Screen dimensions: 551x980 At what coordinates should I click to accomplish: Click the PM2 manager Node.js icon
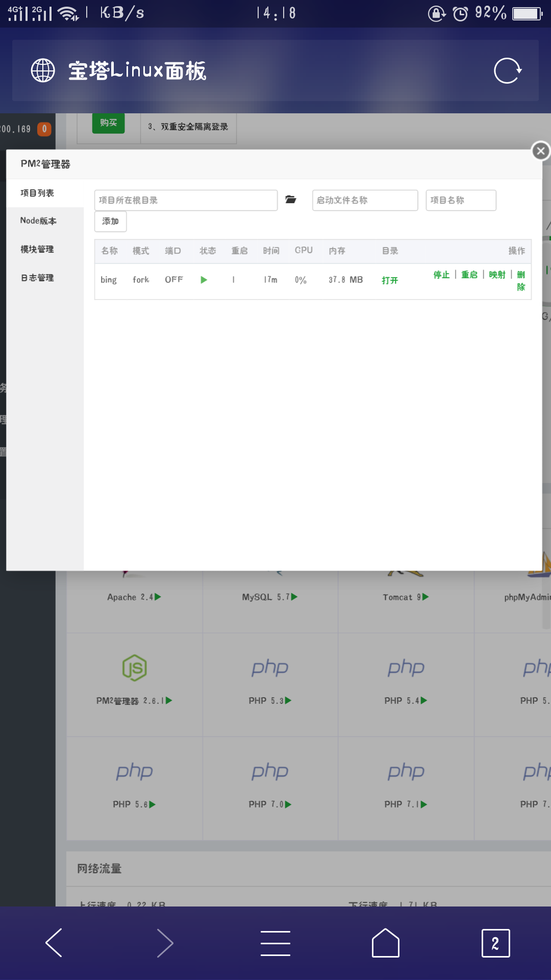point(135,668)
